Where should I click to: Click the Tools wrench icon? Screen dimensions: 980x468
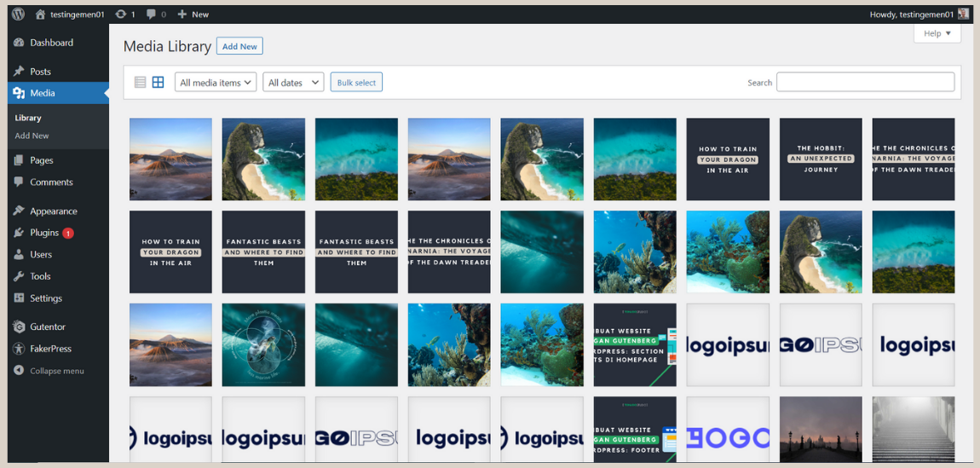[19, 276]
